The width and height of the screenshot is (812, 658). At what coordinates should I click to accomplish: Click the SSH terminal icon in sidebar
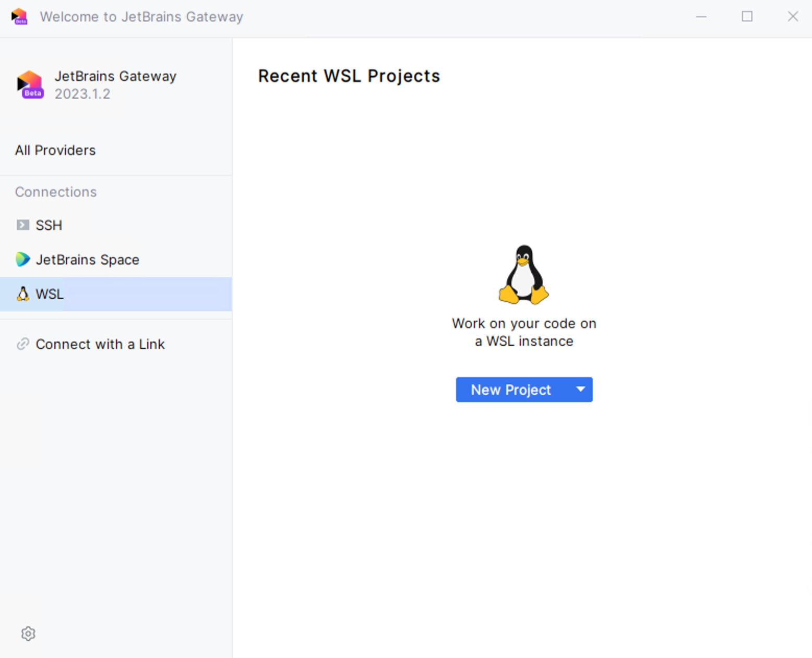tap(22, 225)
